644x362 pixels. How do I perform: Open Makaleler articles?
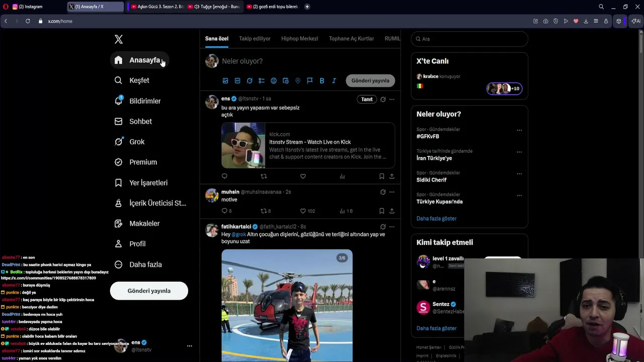137,223
